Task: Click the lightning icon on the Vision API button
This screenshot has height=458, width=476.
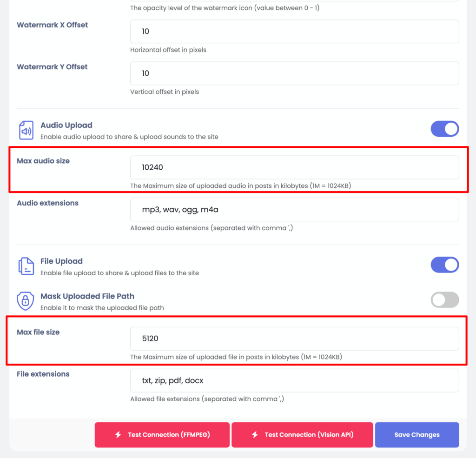Action: [x=255, y=435]
